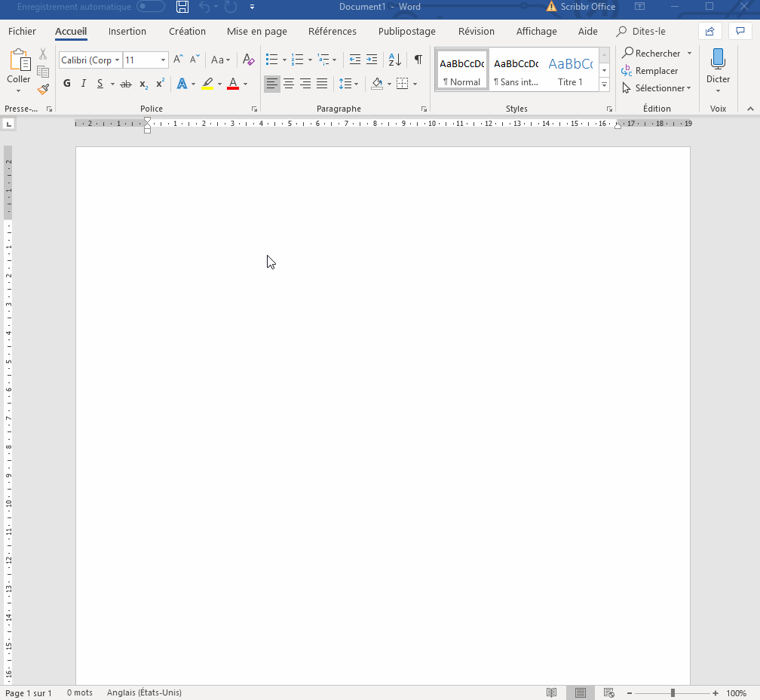Image resolution: width=760 pixels, height=700 pixels.
Task: Click the Rechercher button
Action: tap(651, 54)
